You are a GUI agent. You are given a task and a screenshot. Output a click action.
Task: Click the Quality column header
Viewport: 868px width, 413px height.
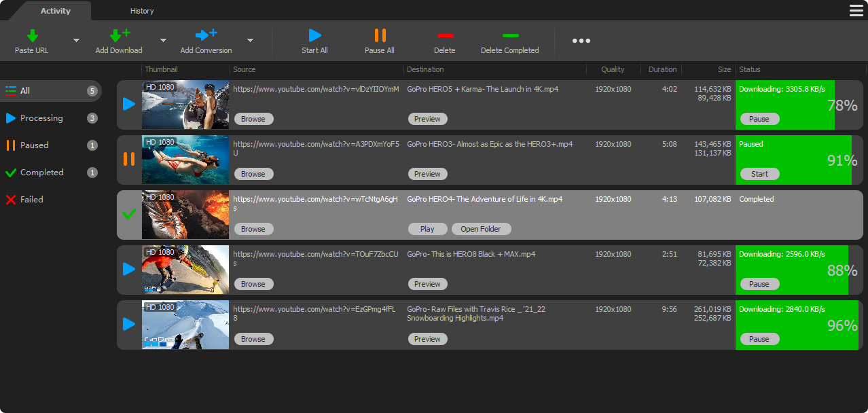pos(613,69)
